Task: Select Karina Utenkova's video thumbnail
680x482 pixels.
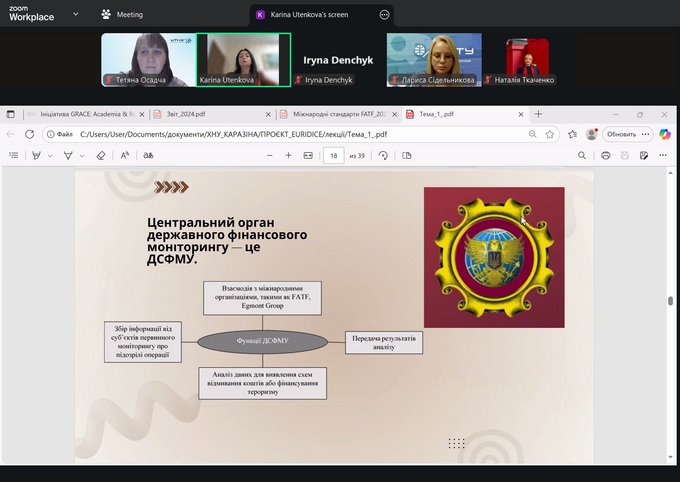Action: tap(243, 60)
